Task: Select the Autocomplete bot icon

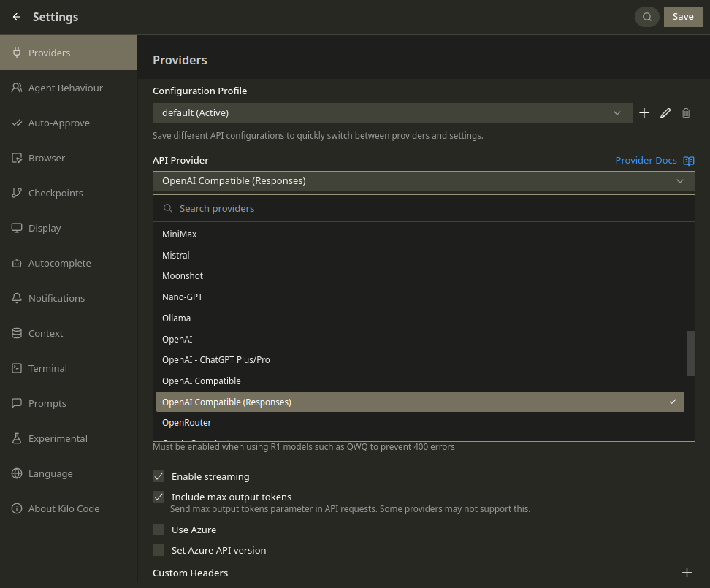Action: point(17,263)
